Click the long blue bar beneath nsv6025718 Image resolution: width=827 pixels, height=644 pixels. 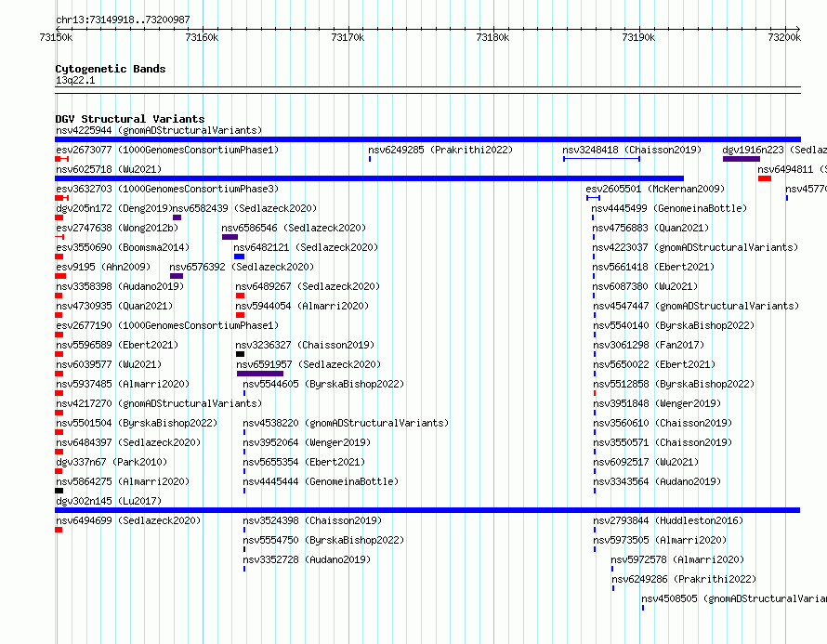[x=369, y=178]
